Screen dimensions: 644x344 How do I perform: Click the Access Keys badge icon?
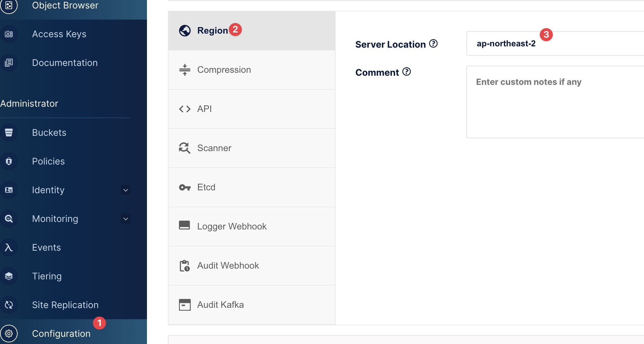tap(9, 34)
